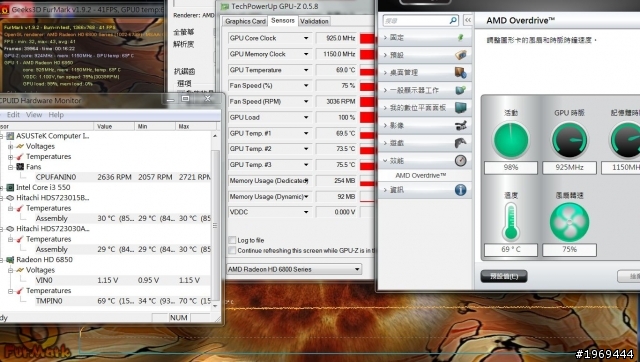Click the 925MHz GPU clock value box
The height and width of the screenshot is (362, 640).
tap(569, 167)
